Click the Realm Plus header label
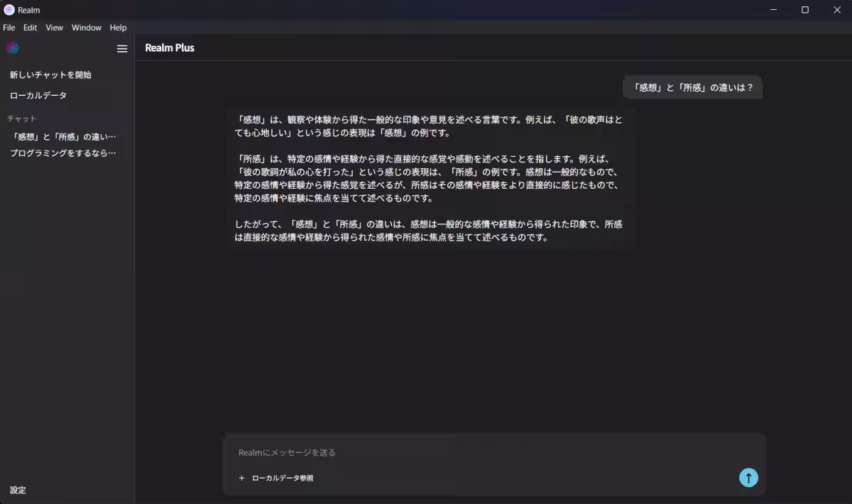Viewport: 852px width, 504px height. (170, 48)
